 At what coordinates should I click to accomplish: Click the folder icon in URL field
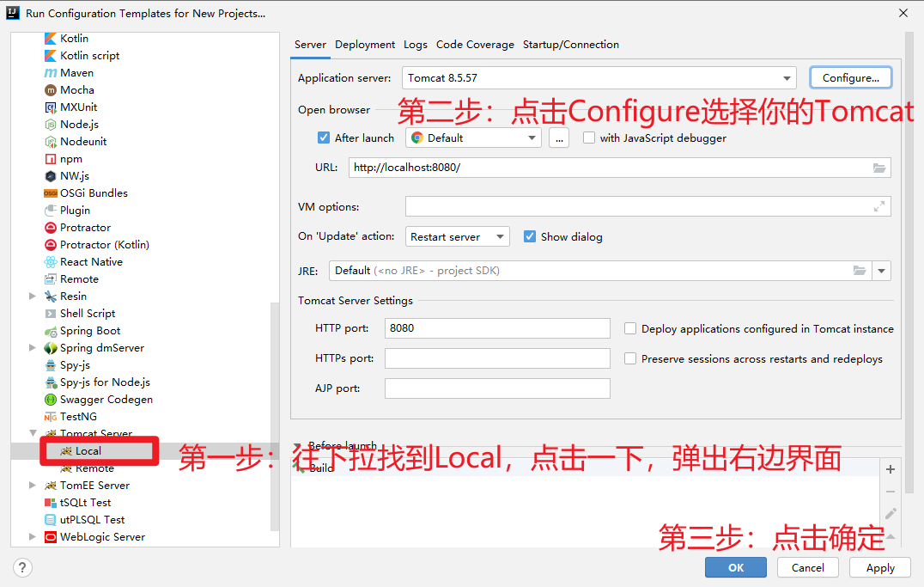[879, 168]
